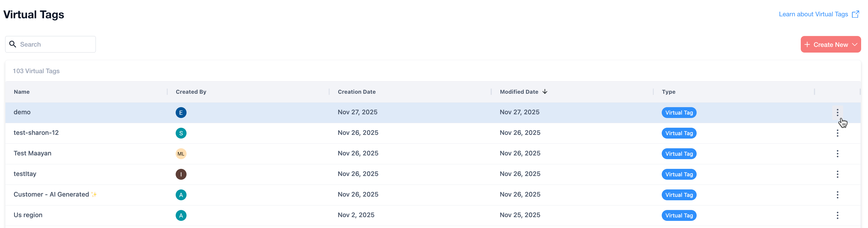Screen dimensions: 868x228
Task: Open the three-dot menu for test-sharon-12
Action: (x=837, y=133)
